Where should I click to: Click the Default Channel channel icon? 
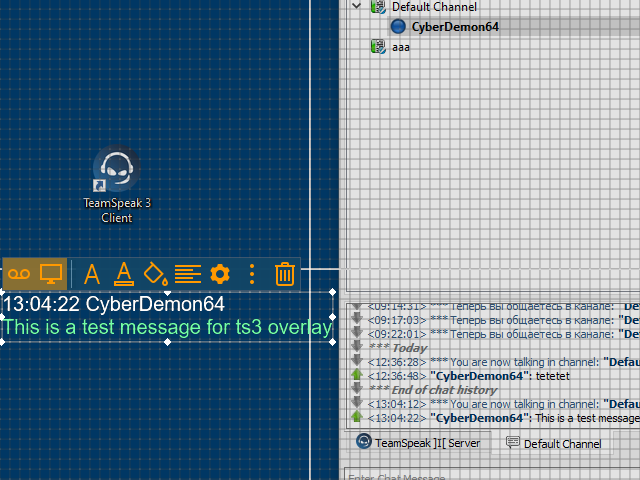coord(378,7)
